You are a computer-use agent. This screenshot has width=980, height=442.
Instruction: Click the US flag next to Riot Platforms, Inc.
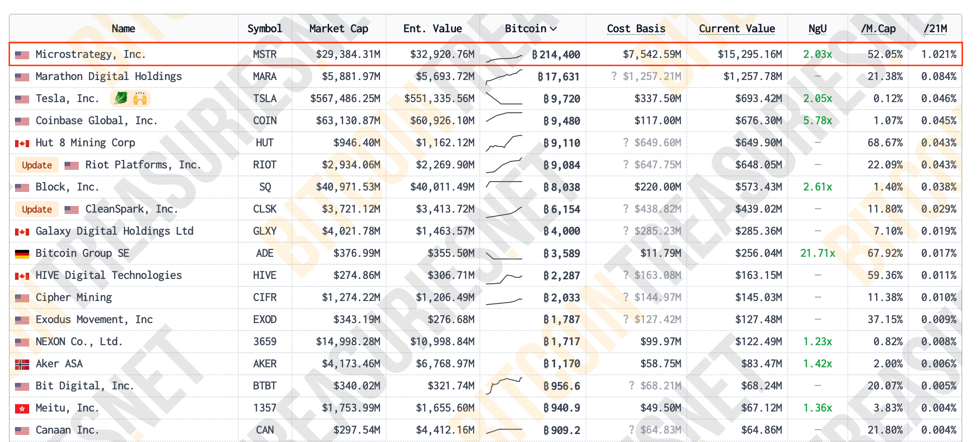72,165
